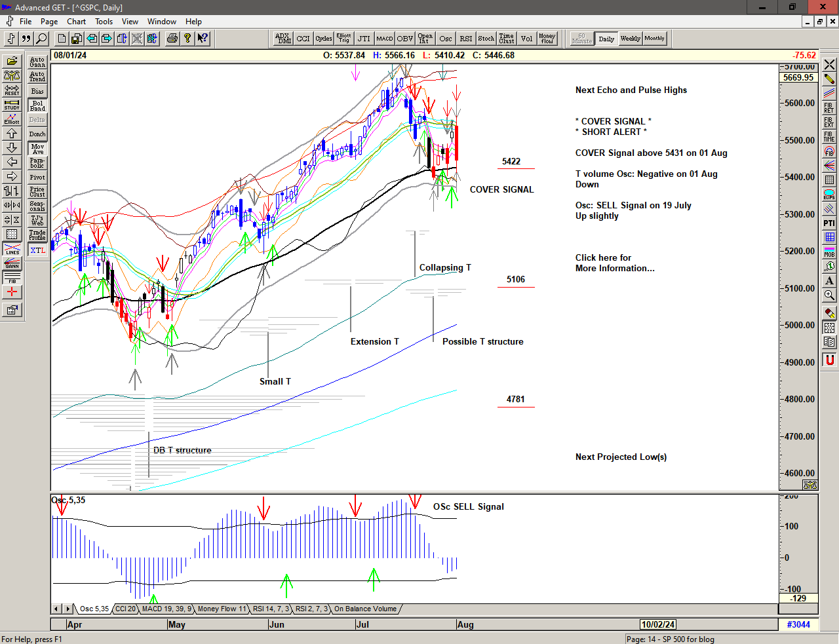Image resolution: width=839 pixels, height=644 pixels.
Task: Click the RESET arrows icon
Action: click(x=12, y=90)
